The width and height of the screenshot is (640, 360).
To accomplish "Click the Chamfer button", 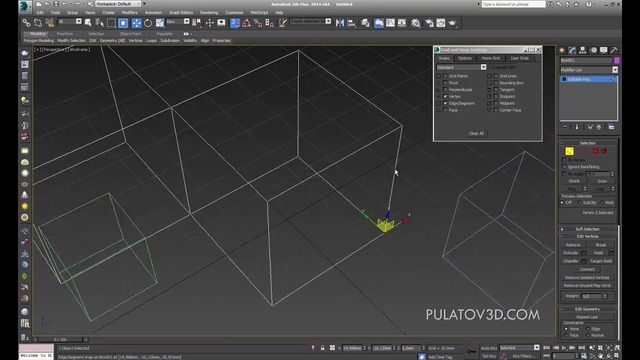I will pyautogui.click(x=571, y=261).
